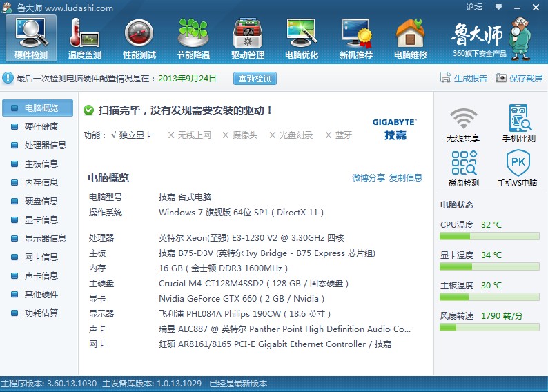Open the 驱动管理 driver management module
This screenshot has height=392, width=548.
(x=247, y=39)
